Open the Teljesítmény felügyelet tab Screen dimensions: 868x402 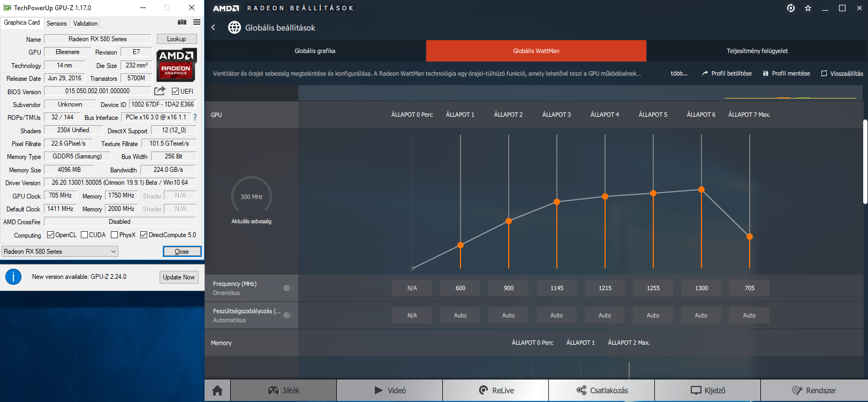pos(757,51)
